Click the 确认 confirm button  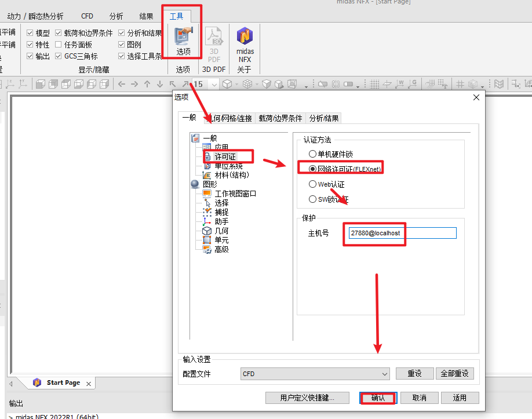click(x=378, y=398)
